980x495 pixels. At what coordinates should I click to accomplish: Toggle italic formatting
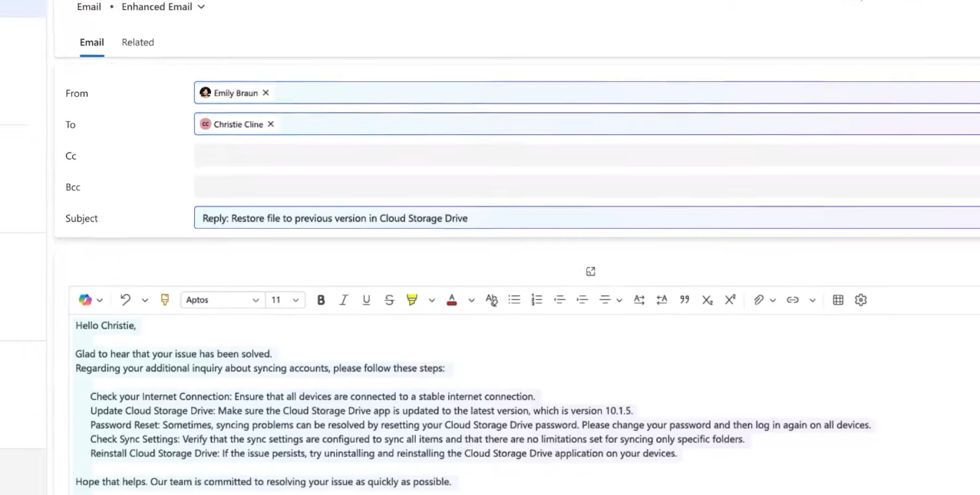[x=343, y=299]
